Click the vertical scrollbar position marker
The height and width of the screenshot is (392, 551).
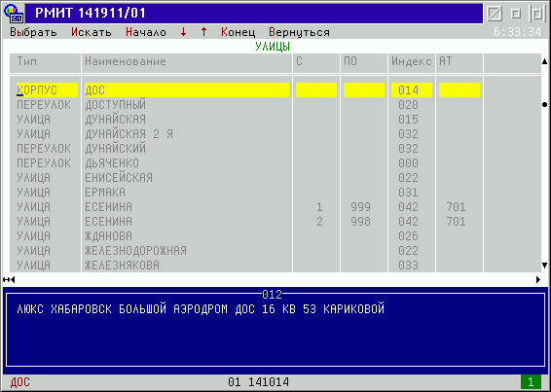click(545, 105)
